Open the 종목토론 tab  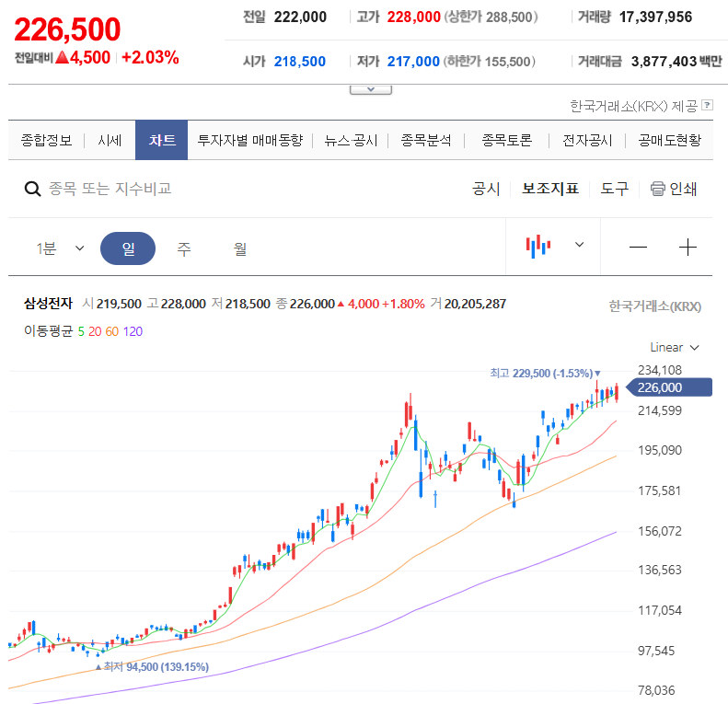(507, 140)
